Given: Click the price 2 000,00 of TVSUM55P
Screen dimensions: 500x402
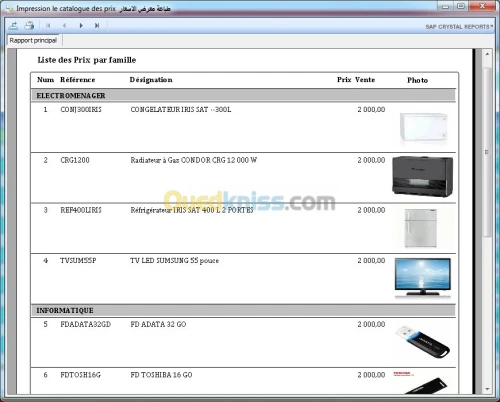Looking at the screenshot, I should tap(371, 261).
